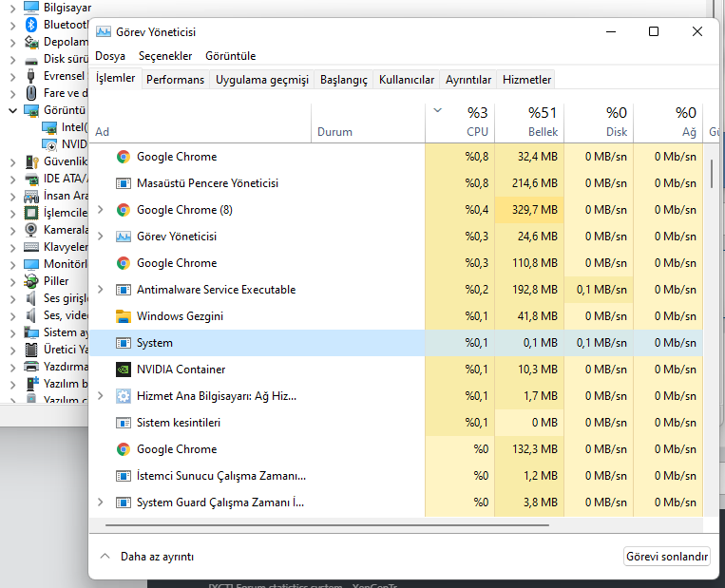
Task: Expand Antimalware Service Executable row
Action: (x=101, y=290)
